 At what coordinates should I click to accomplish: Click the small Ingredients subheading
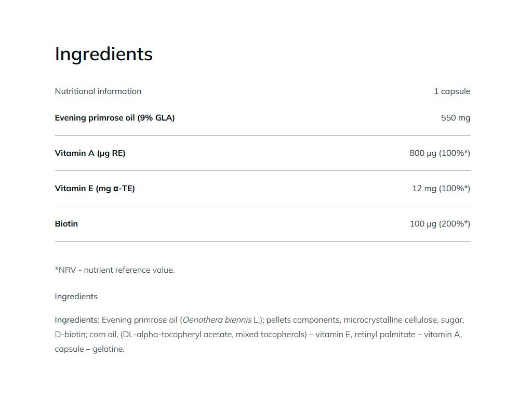tap(76, 297)
